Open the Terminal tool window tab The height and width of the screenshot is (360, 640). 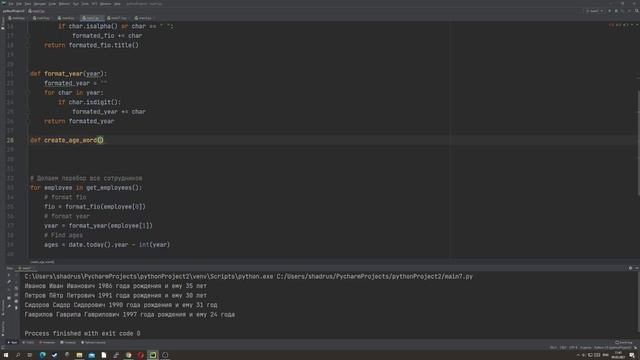[x=68, y=342]
